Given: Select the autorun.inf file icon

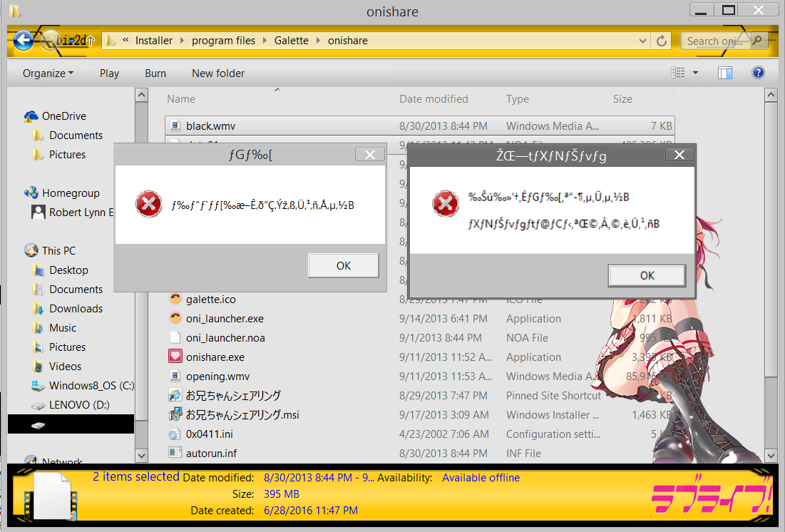Looking at the screenshot, I should tap(175, 453).
